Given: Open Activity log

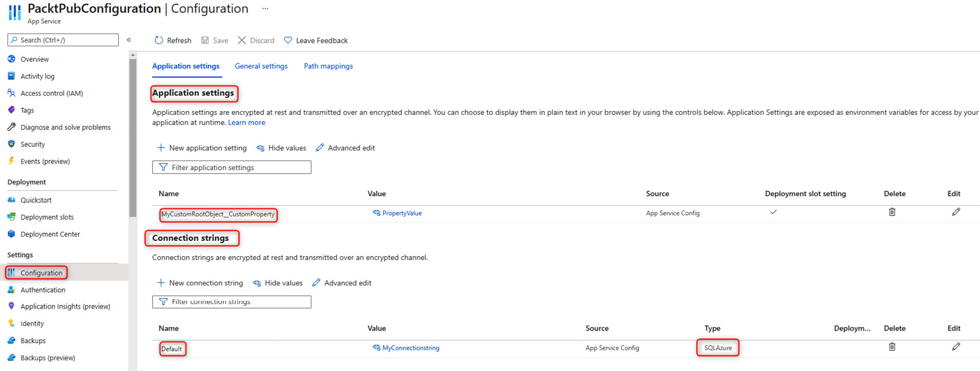Looking at the screenshot, I should coord(37,76).
